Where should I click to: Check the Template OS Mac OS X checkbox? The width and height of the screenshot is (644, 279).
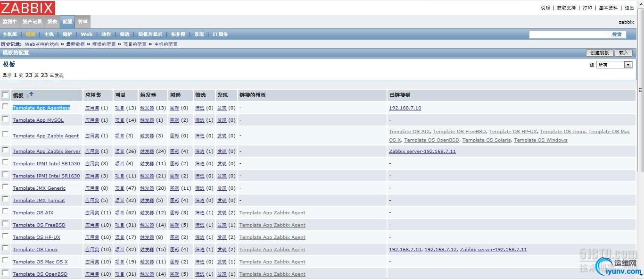coord(6,261)
